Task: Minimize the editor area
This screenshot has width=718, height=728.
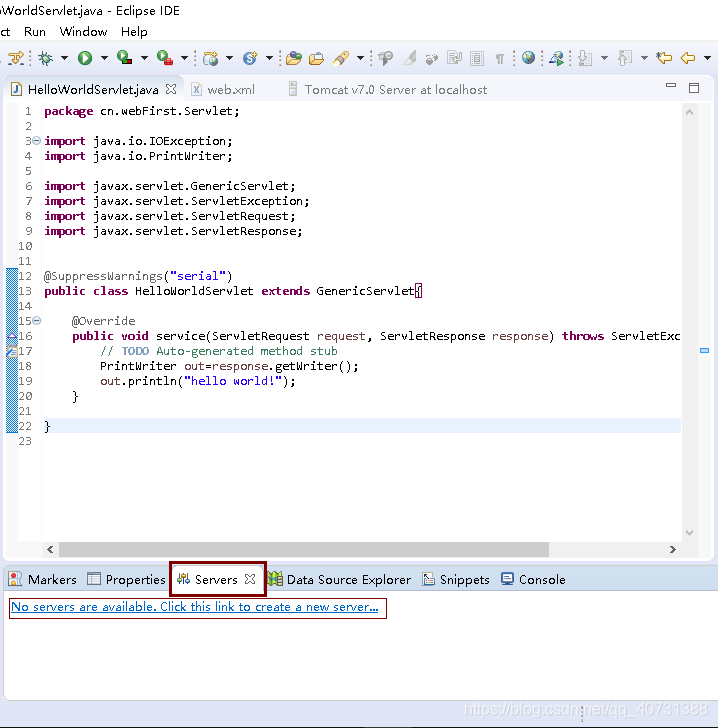Action: 671,85
